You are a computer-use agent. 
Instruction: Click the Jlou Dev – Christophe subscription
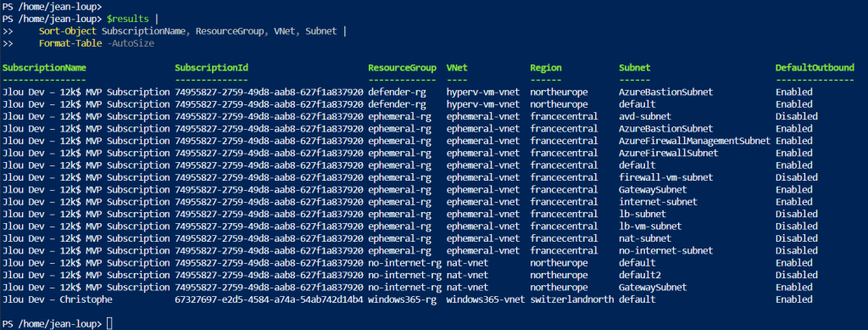click(57, 299)
